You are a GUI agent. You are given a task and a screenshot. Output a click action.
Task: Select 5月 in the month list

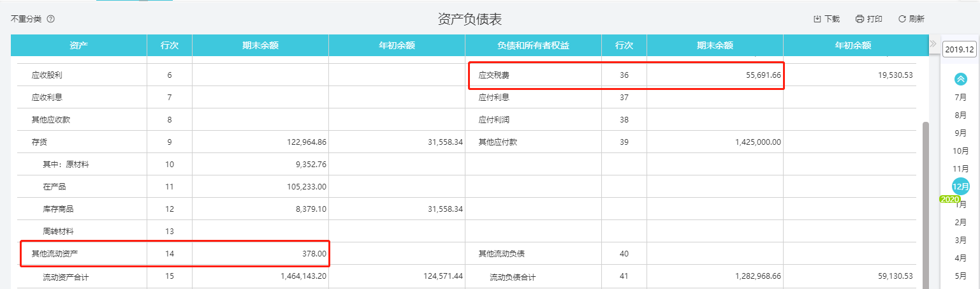(960, 276)
